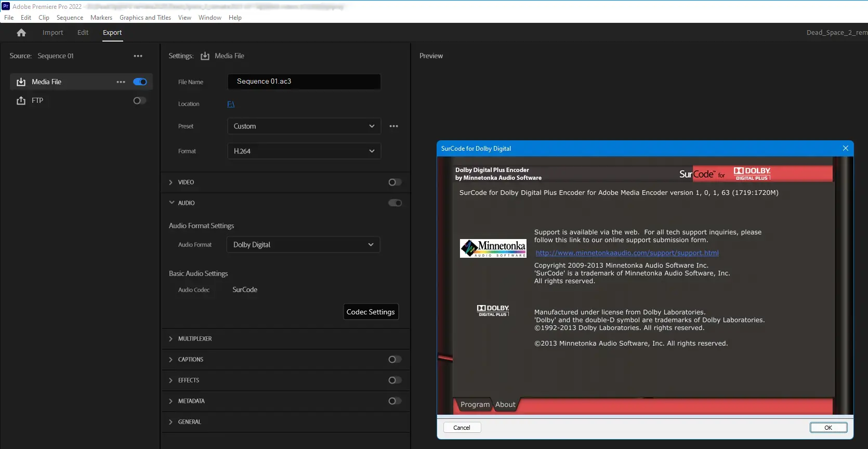The height and width of the screenshot is (449, 868).
Task: Open the File menu
Action: [x=9, y=18]
